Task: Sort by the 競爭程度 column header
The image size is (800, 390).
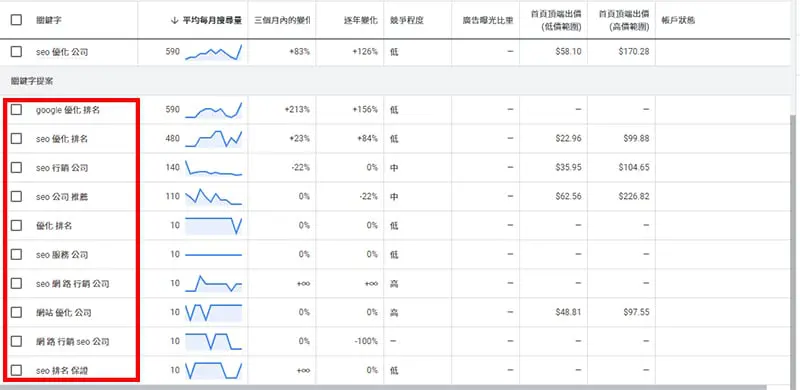Action: click(407, 20)
